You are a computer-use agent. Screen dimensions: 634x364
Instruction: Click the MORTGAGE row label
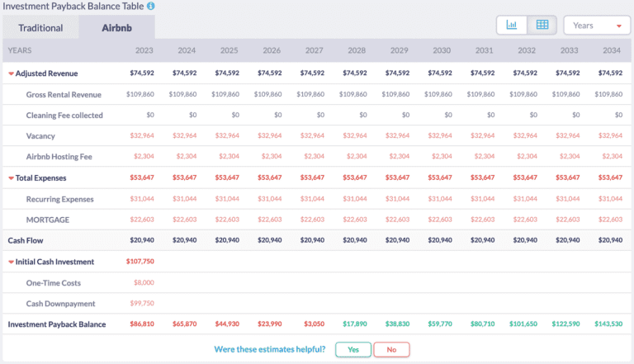(48, 219)
